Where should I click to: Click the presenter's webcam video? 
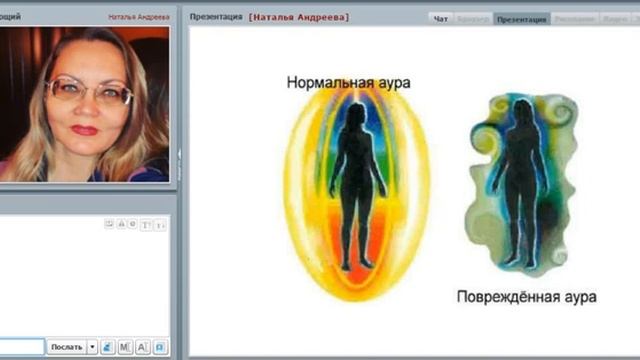[x=84, y=104]
